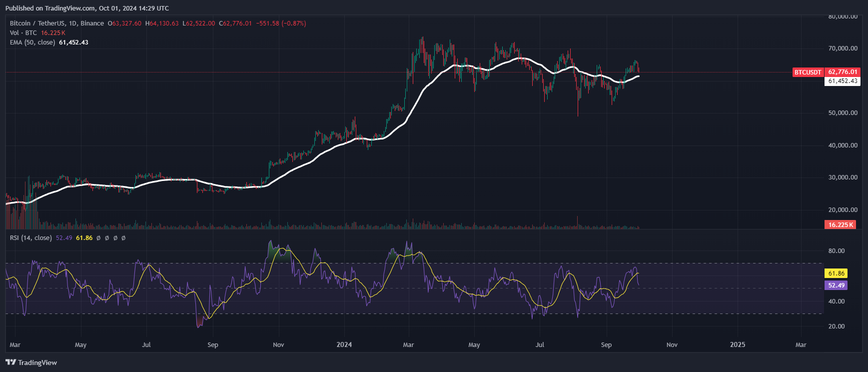Click the red BTCUSDT symbol tag
The height and width of the screenshot is (372, 868).
tap(808, 72)
